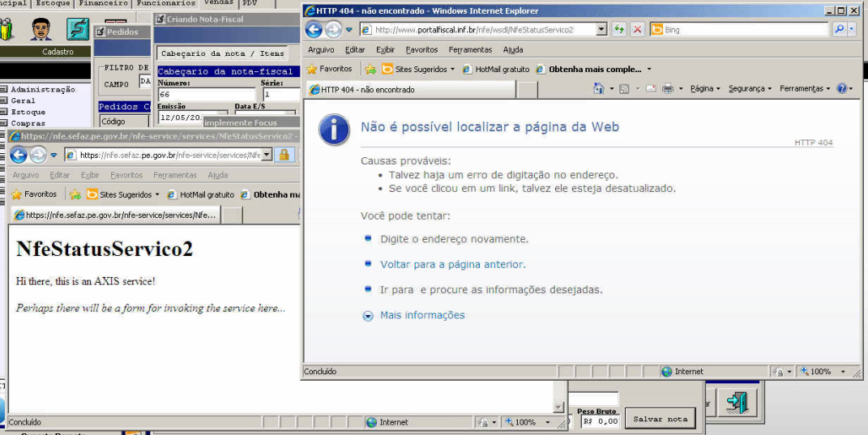Image resolution: width=868 pixels, height=435 pixels.
Task: Open Ferramentas menu in sefaz window
Action: click(175, 175)
